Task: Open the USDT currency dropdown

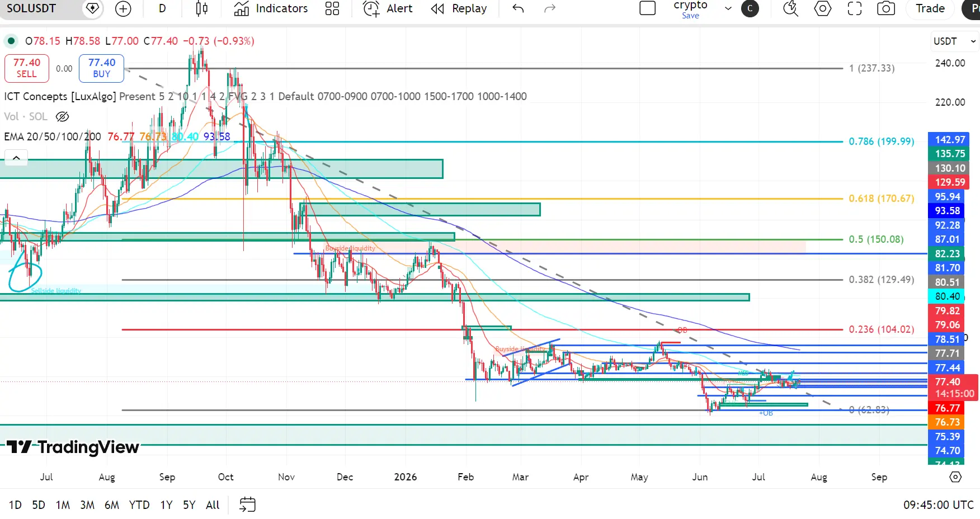Action: [x=954, y=41]
